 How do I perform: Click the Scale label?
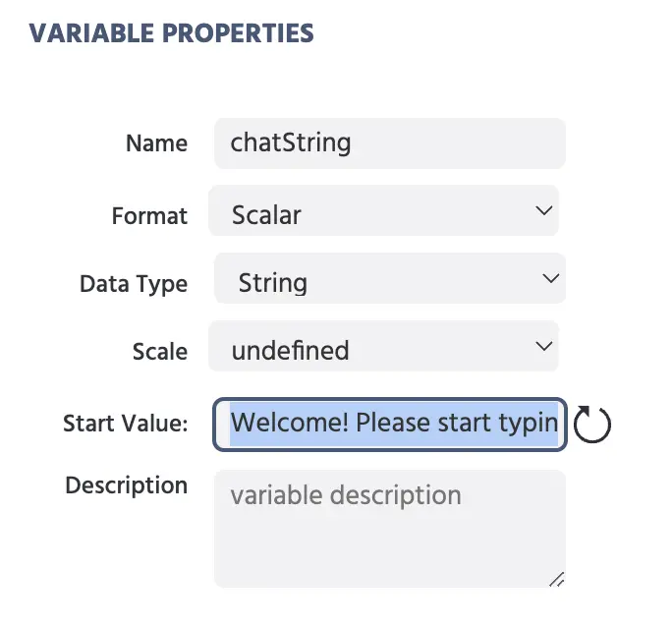pyautogui.click(x=160, y=352)
